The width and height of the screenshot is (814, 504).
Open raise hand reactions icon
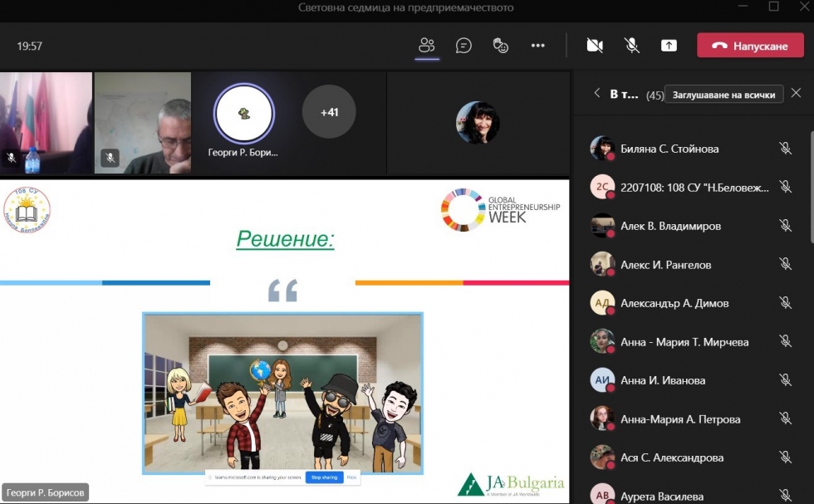(x=501, y=46)
